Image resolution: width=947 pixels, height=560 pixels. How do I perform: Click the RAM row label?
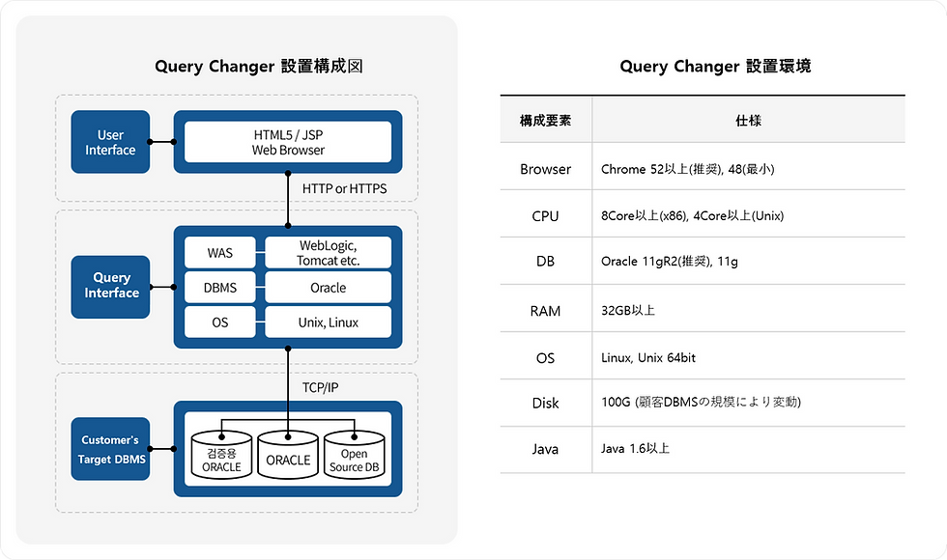[545, 311]
